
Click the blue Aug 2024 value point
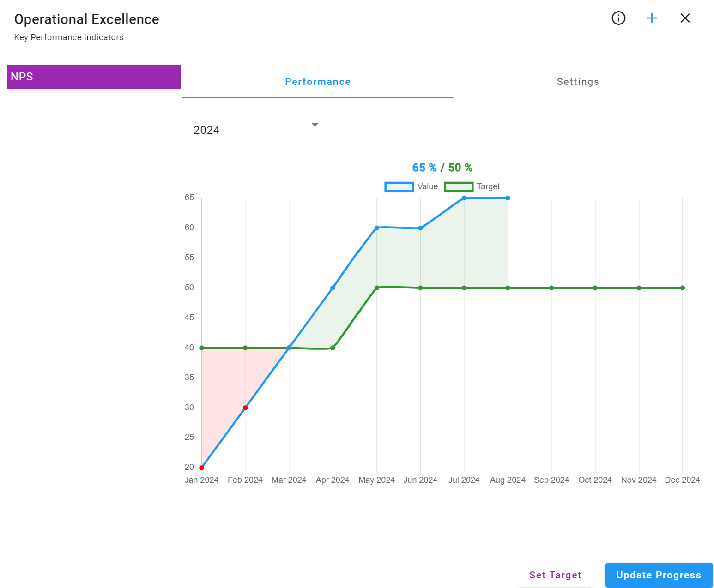point(508,198)
